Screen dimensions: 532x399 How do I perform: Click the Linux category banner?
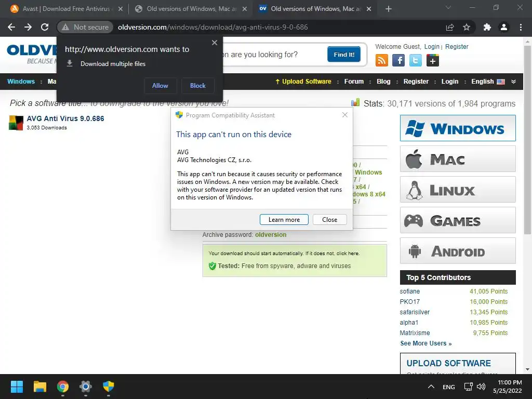coord(458,189)
